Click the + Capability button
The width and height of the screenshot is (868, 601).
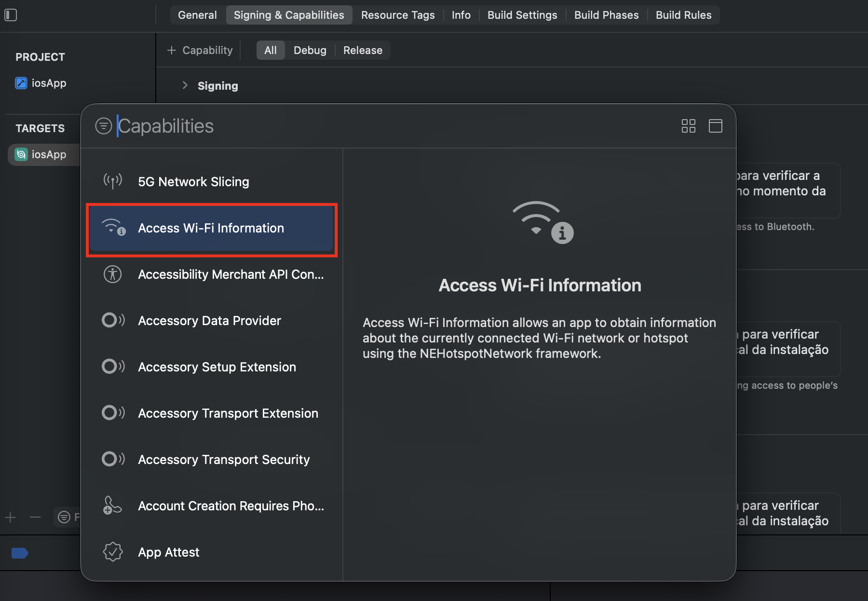click(200, 50)
